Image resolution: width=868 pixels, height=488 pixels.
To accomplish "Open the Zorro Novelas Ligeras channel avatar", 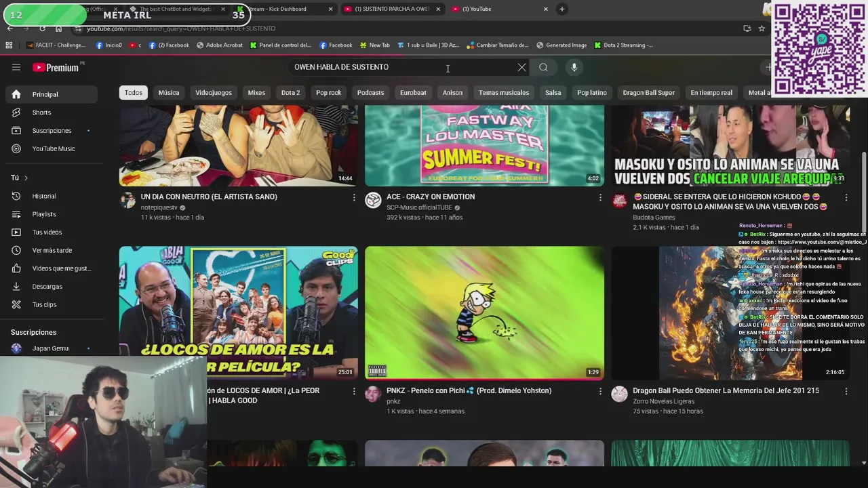I will click(619, 394).
